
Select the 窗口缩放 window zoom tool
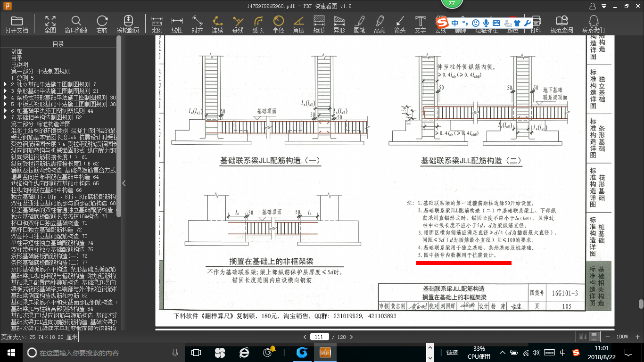coord(76,24)
